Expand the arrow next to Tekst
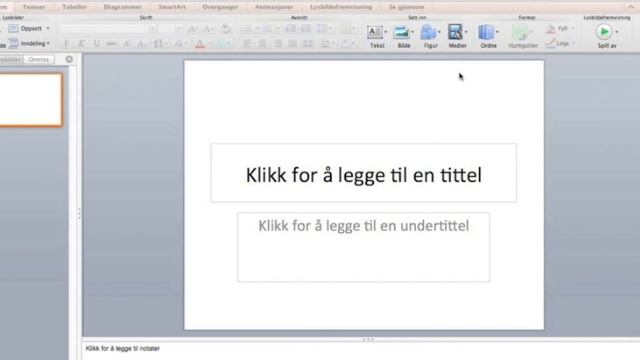This screenshot has height=360, width=640. coord(386,32)
